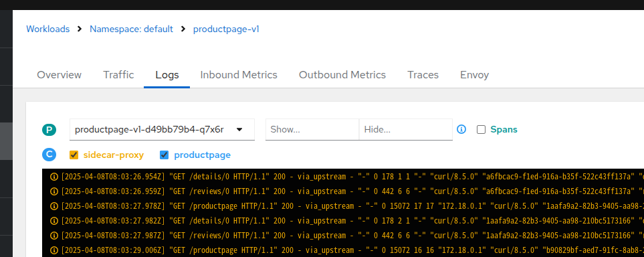Click info icon of 08:03:27.978Z log line

[53, 206]
